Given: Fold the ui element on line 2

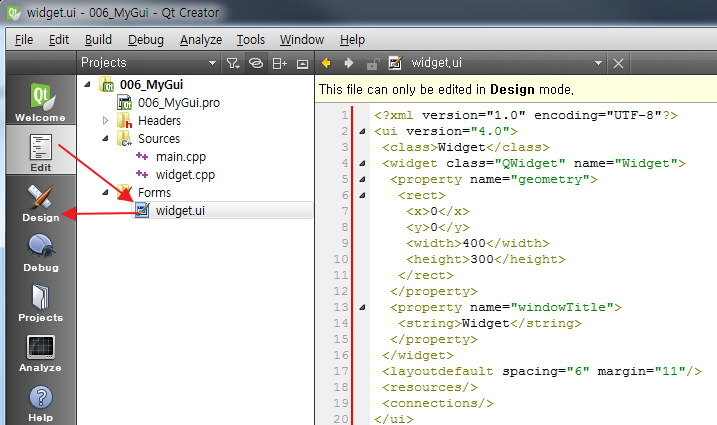Looking at the screenshot, I should pos(362,131).
